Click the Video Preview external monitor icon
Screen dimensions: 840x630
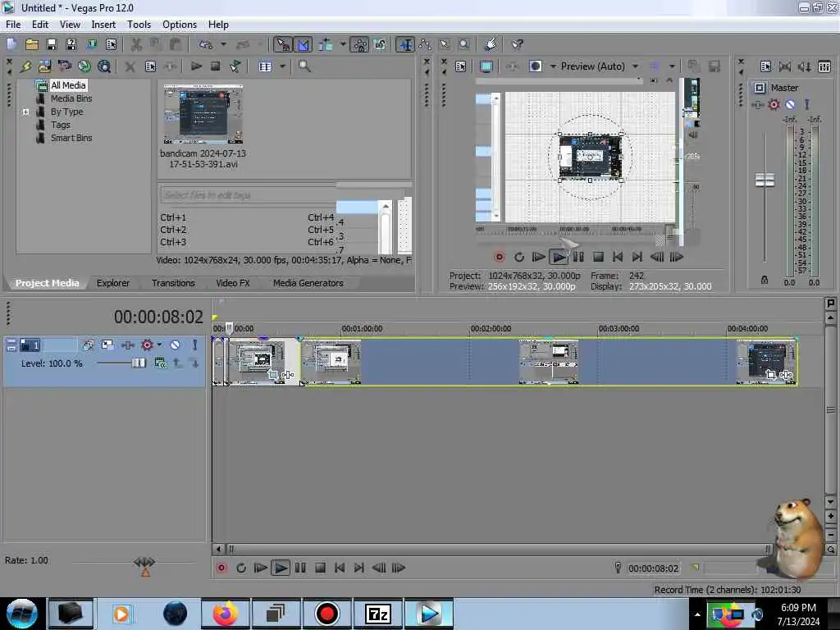click(486, 66)
